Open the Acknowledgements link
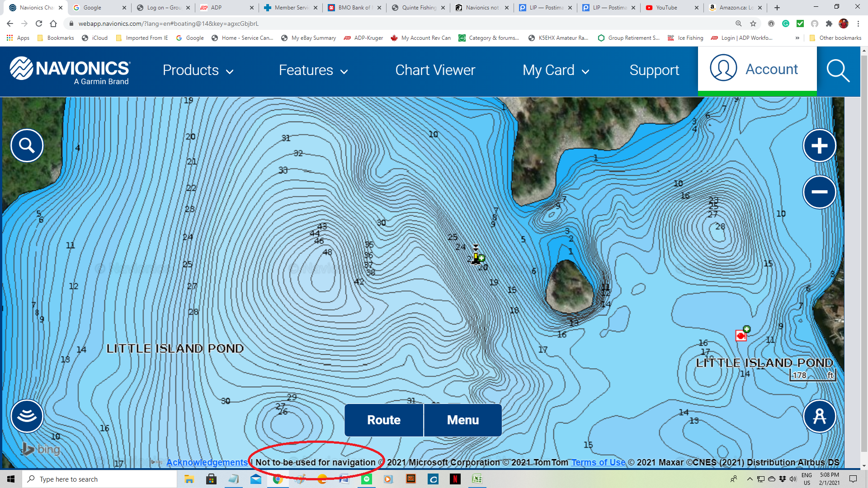 coord(207,462)
